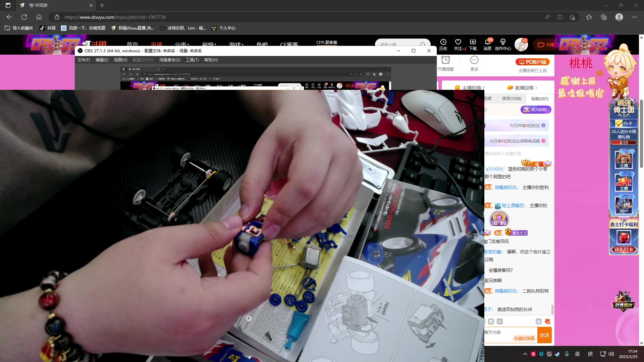Refresh the browser page

coord(24,17)
